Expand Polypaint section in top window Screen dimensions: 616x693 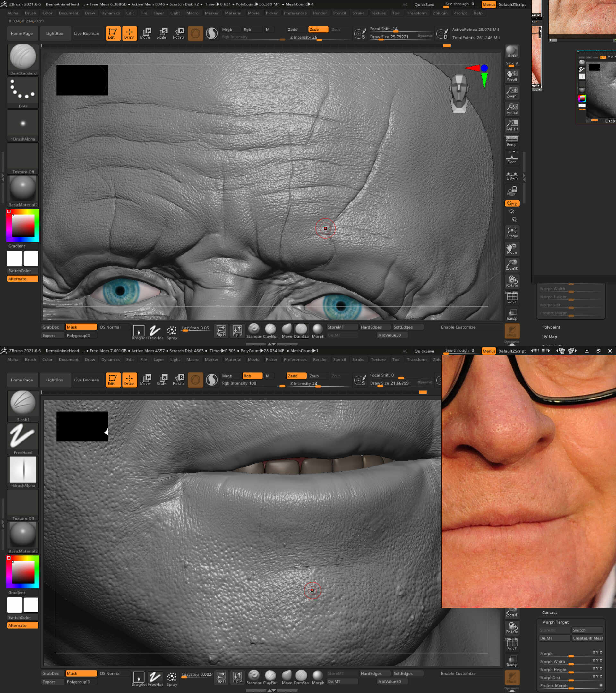tap(551, 327)
